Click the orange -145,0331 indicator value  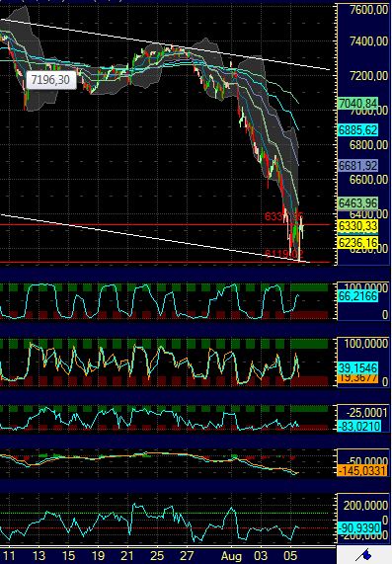pyautogui.click(x=361, y=470)
